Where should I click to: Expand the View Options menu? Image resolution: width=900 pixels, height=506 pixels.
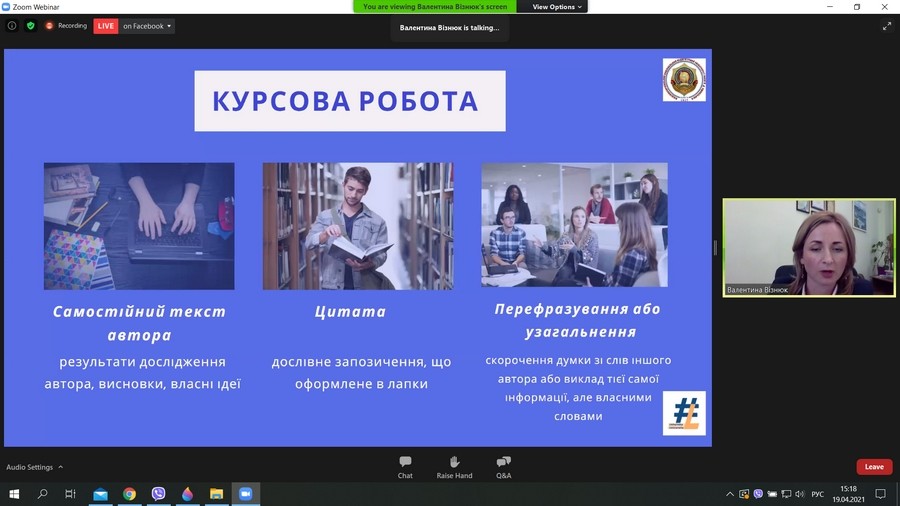tap(556, 7)
